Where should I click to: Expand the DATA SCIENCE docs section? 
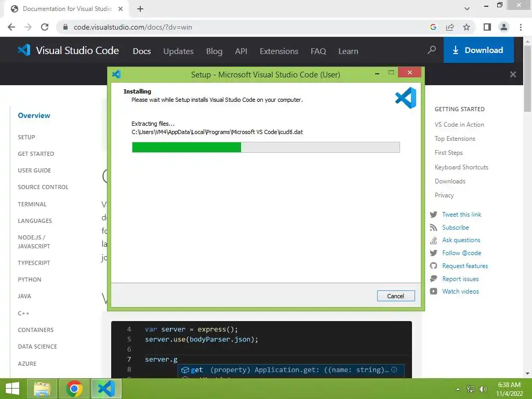click(x=37, y=347)
